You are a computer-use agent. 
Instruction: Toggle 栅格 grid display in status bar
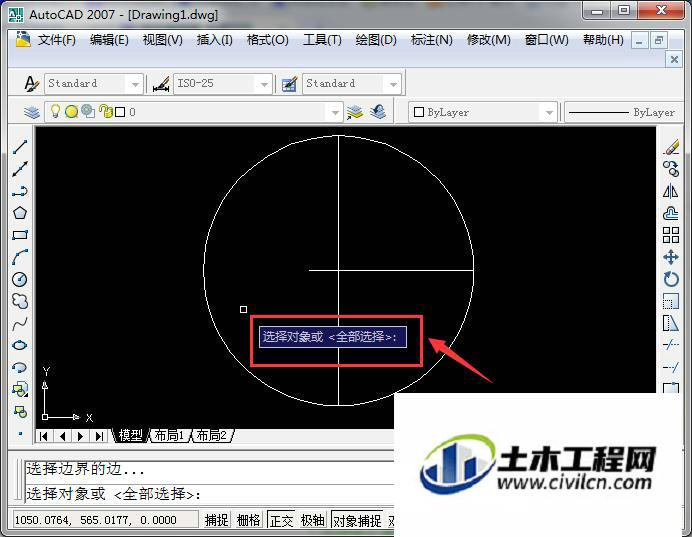click(248, 521)
